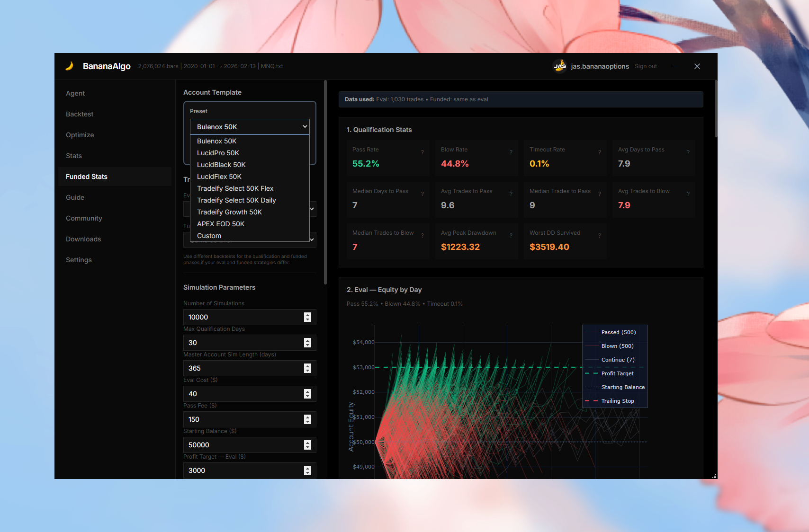This screenshot has width=809, height=532.
Task: Click the Avg Peak Drawdown help icon
Action: click(512, 235)
